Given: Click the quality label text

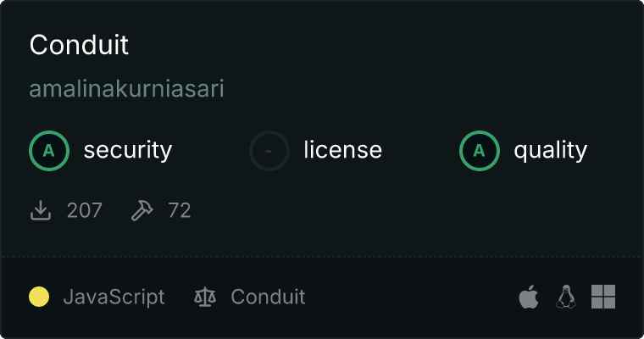Looking at the screenshot, I should click(x=550, y=151).
